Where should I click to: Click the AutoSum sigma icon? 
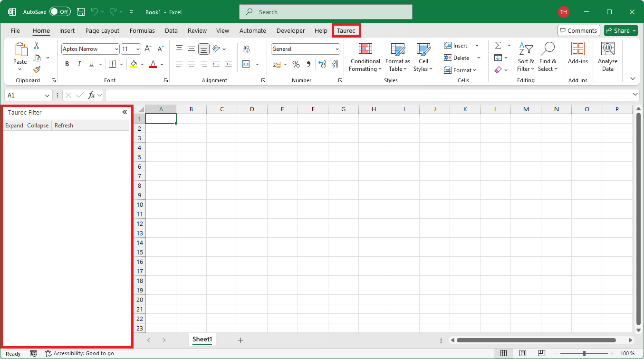(498, 46)
